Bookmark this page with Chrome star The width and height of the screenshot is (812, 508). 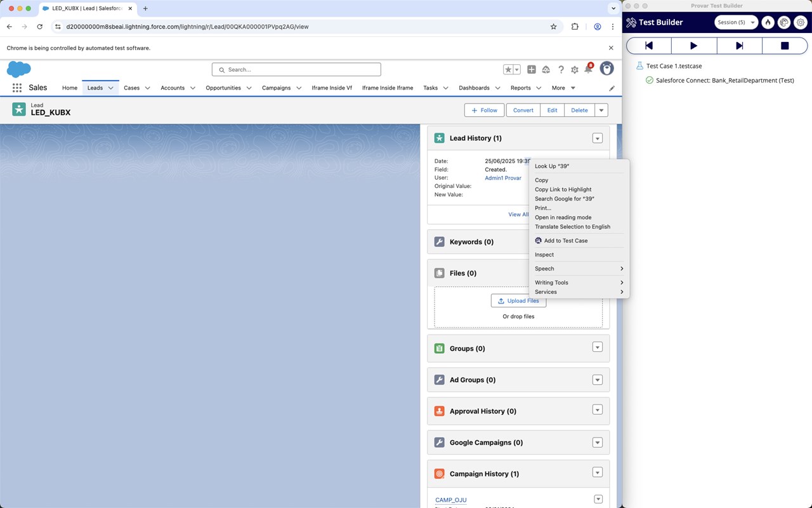[x=553, y=27]
